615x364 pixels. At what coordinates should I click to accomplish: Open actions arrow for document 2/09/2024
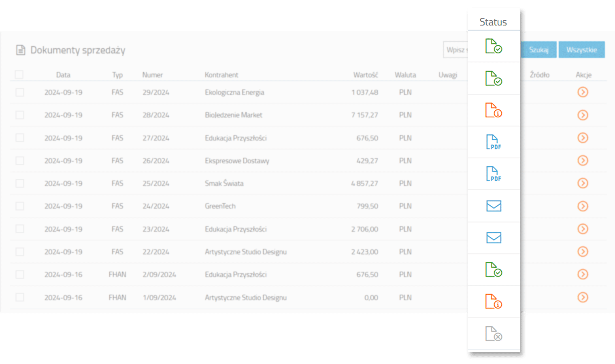click(x=583, y=275)
